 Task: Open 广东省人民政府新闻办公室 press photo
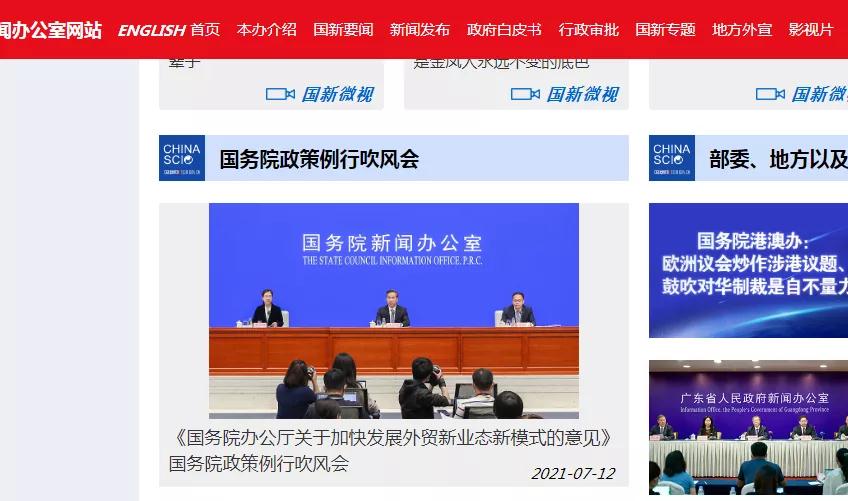tap(748, 427)
